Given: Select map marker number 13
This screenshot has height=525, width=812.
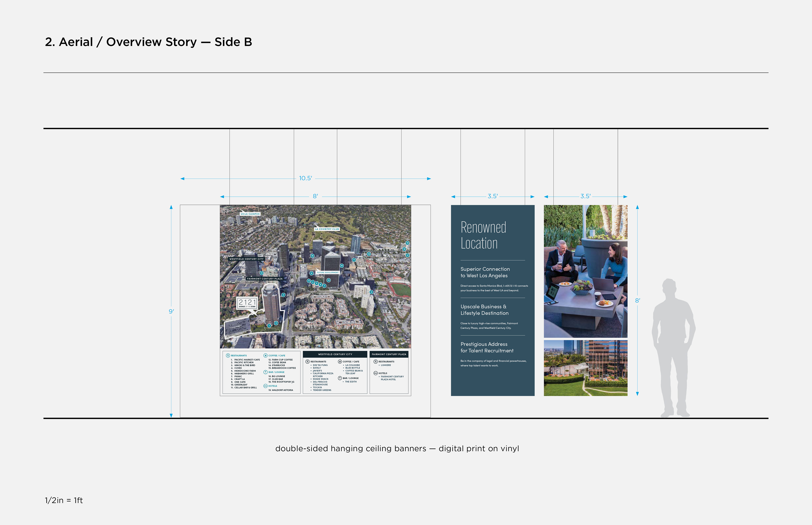Looking at the screenshot, I should [x=309, y=281].
